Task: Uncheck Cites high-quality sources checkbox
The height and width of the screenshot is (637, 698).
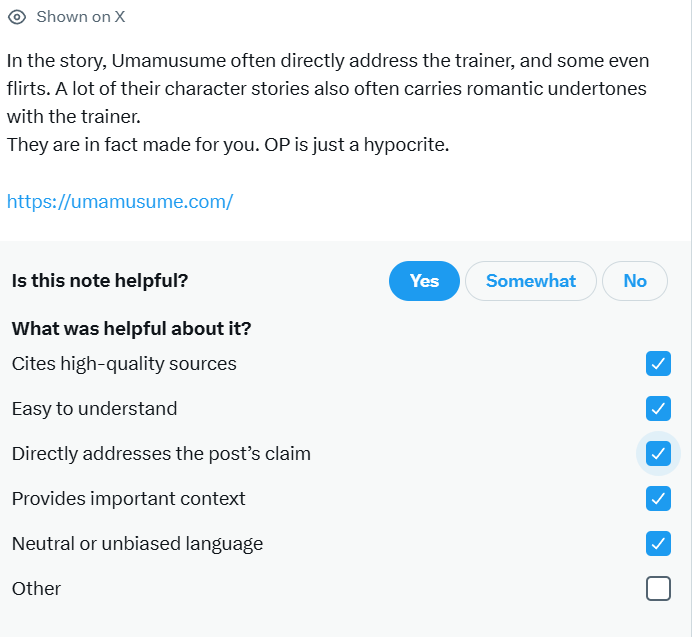Action: tap(658, 364)
